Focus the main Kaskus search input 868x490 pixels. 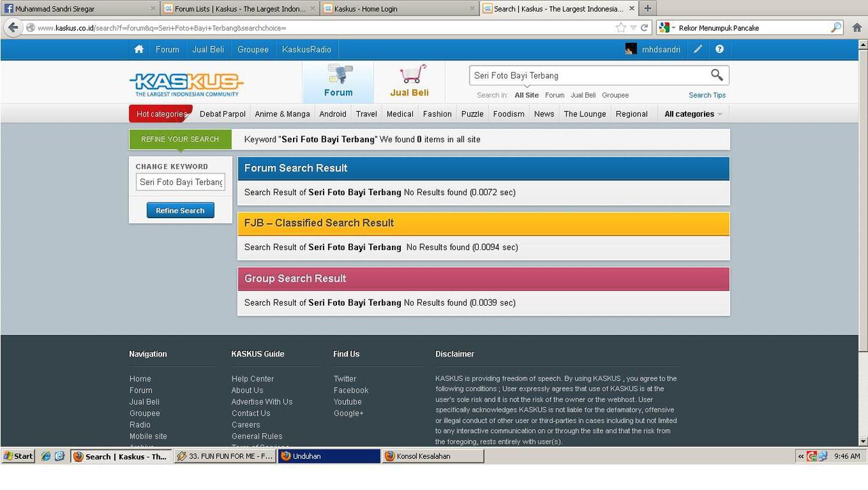(589, 75)
